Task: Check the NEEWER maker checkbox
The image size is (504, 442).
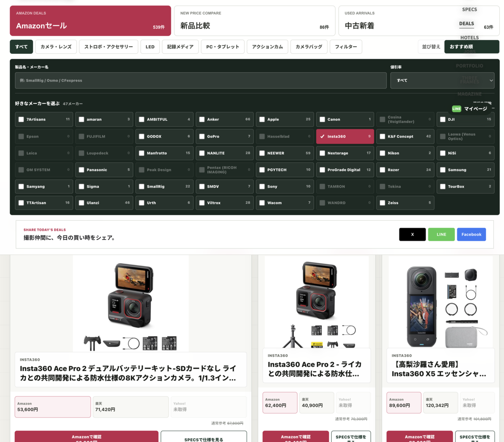Action: [262, 153]
